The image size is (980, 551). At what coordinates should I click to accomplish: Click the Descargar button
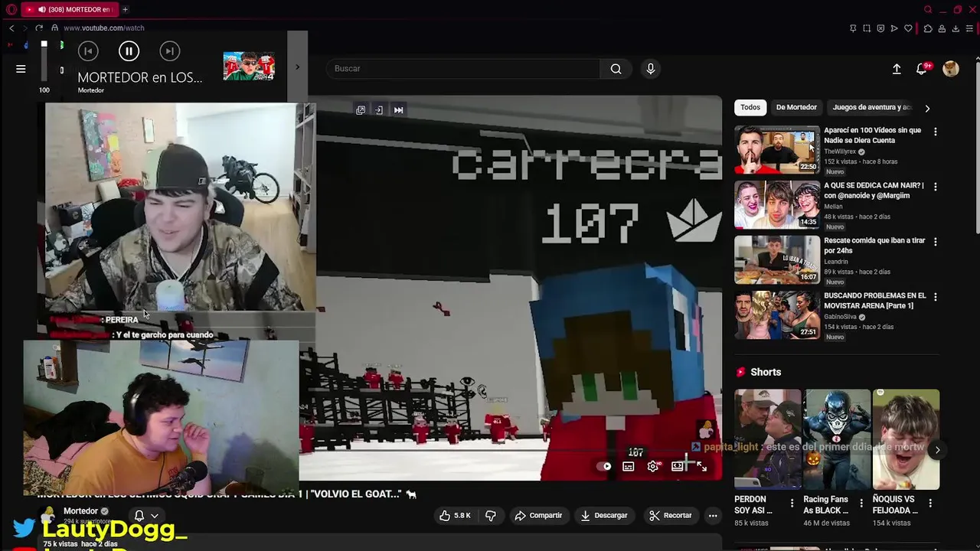[x=604, y=516]
